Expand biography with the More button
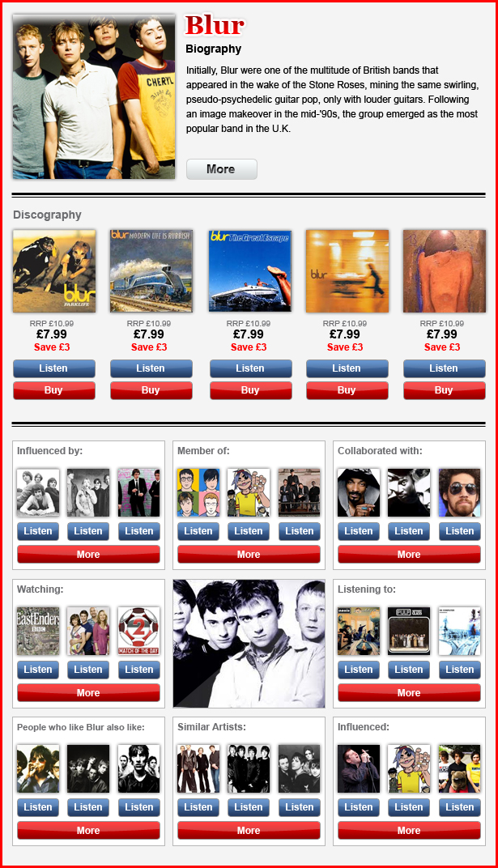This screenshot has height=868, width=498. click(x=221, y=169)
